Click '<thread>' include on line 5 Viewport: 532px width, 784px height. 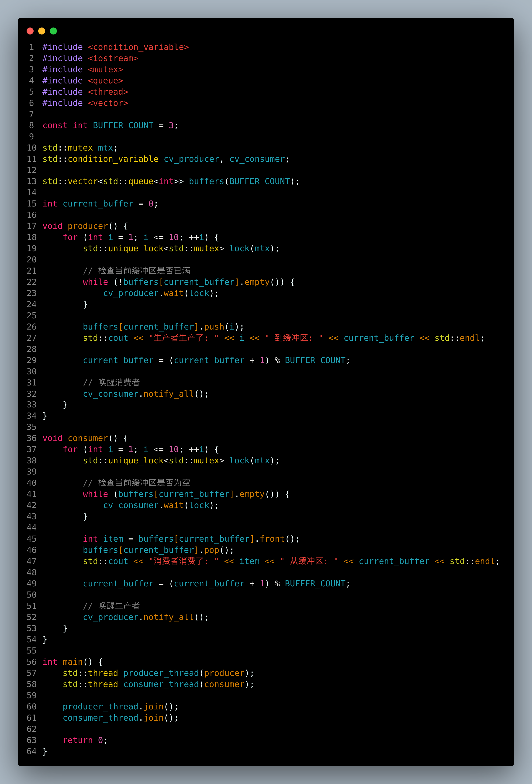(x=108, y=92)
